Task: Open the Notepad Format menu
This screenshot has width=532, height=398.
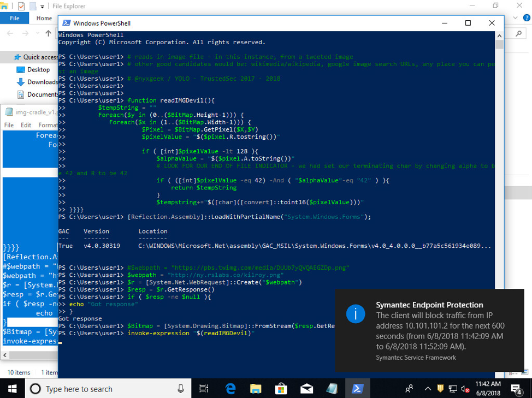Action: pos(48,125)
